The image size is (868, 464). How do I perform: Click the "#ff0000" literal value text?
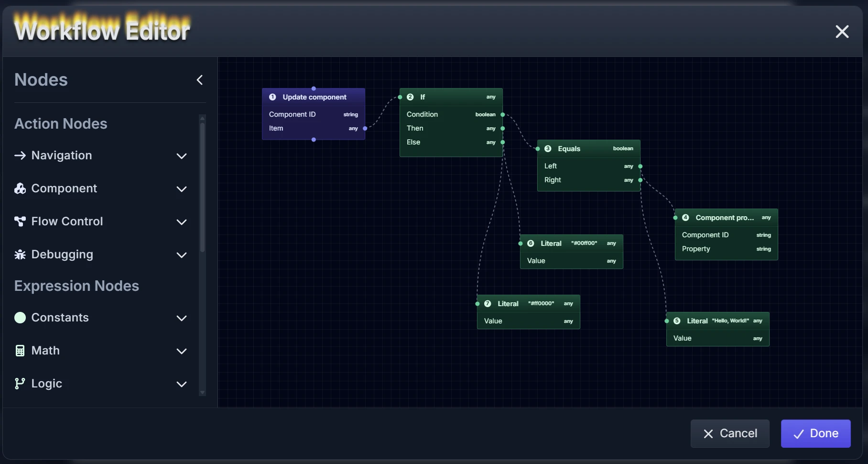click(x=541, y=303)
